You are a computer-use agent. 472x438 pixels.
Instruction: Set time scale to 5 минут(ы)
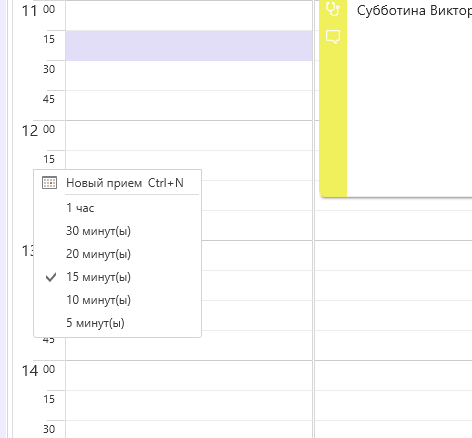(117, 323)
